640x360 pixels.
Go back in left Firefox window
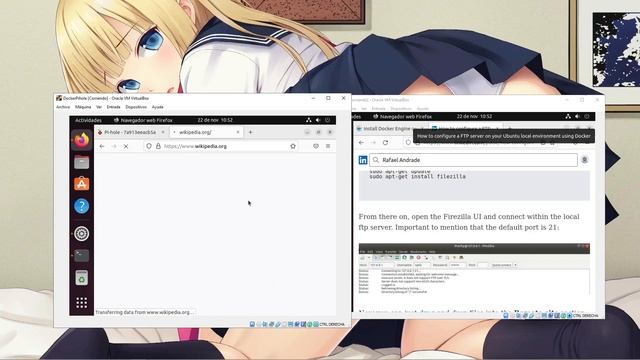[102, 146]
